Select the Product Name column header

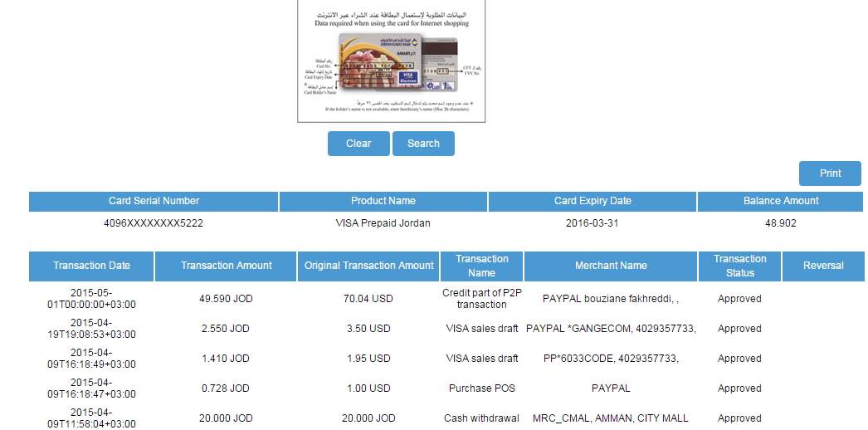coord(383,201)
